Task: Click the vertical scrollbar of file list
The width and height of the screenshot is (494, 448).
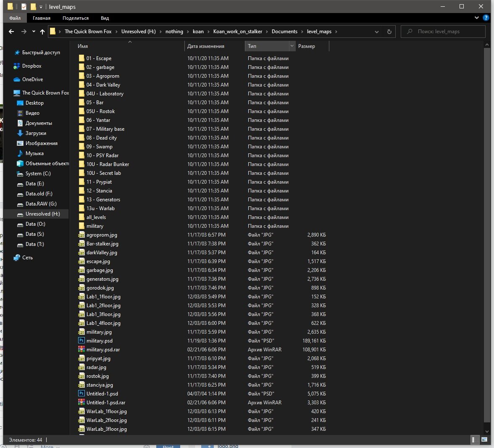Action: (487, 235)
